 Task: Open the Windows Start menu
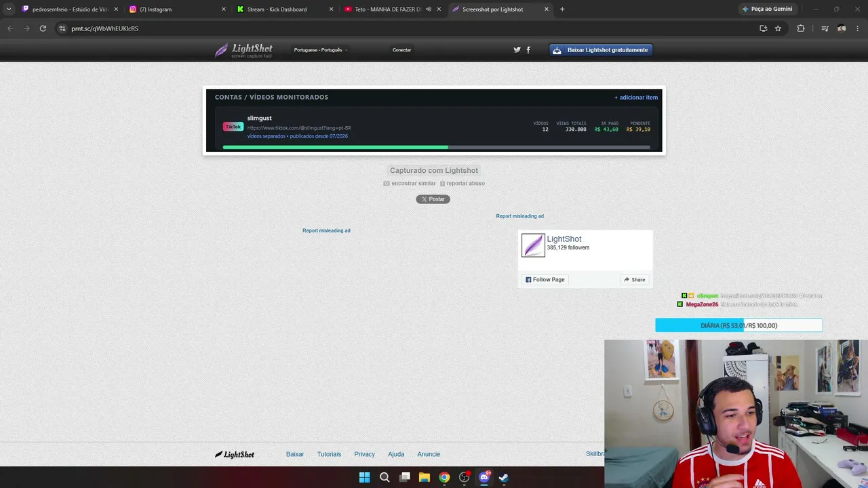point(364,477)
